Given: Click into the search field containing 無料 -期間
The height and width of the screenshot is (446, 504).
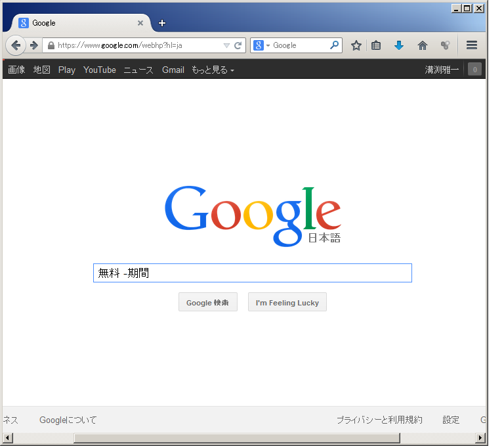Looking at the screenshot, I should click(x=252, y=273).
